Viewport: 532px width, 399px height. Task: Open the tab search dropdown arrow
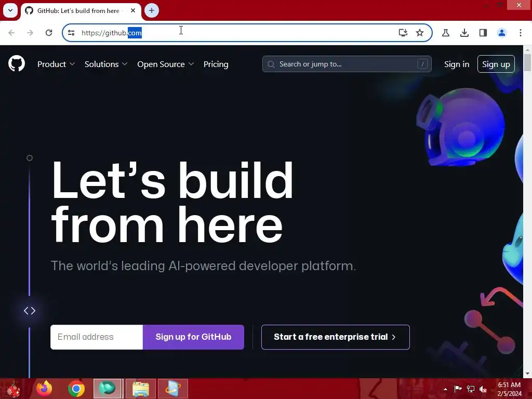point(10,10)
